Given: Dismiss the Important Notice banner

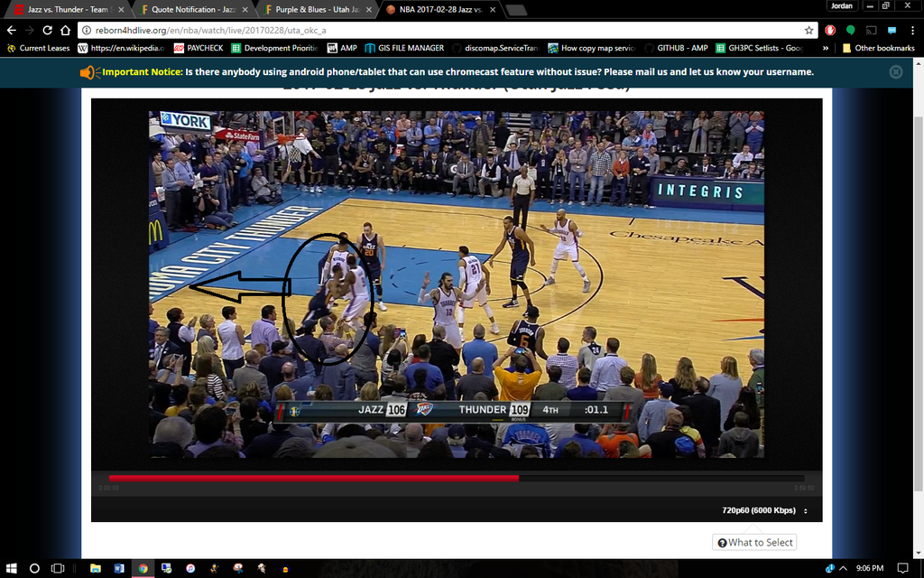Looking at the screenshot, I should [x=896, y=72].
